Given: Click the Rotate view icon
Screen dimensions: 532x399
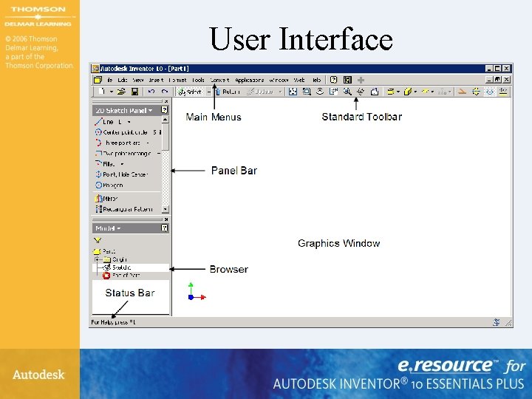Looking at the screenshot, I should pos(361,92).
